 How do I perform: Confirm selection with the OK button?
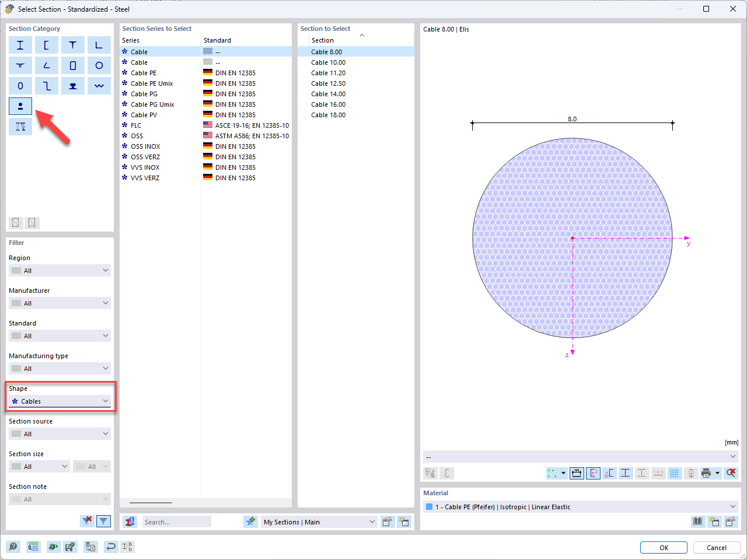(664, 547)
